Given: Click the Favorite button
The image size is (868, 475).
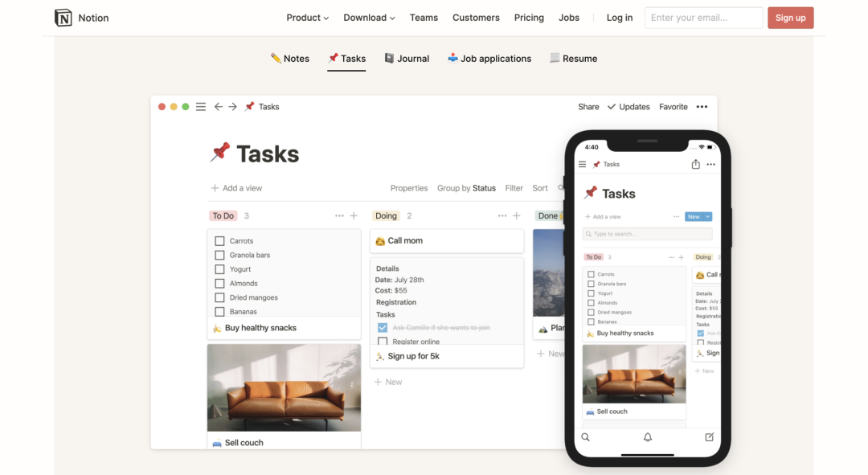Looking at the screenshot, I should (x=674, y=107).
